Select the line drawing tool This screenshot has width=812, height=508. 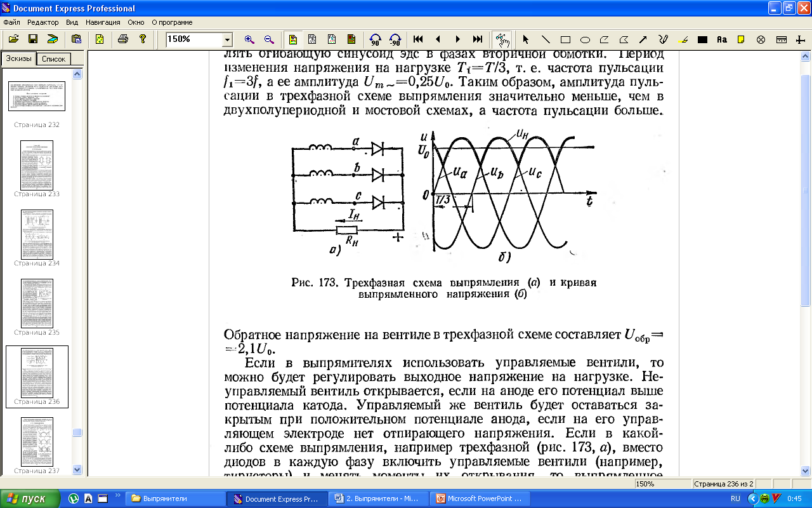coord(546,39)
